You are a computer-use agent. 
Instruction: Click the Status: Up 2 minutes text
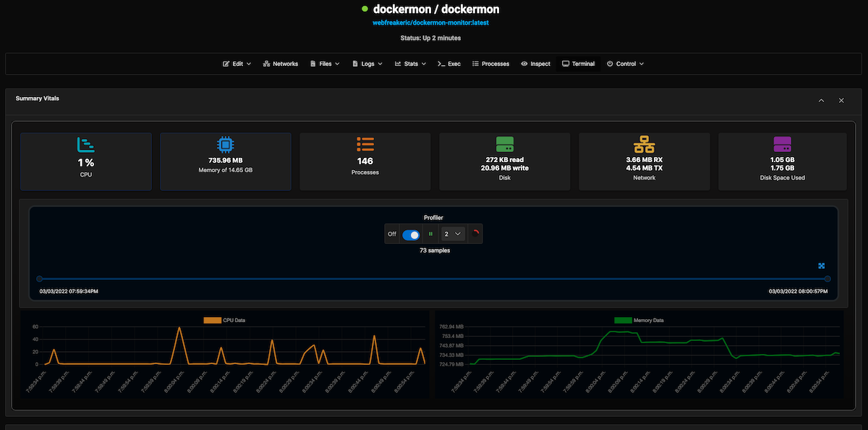430,38
